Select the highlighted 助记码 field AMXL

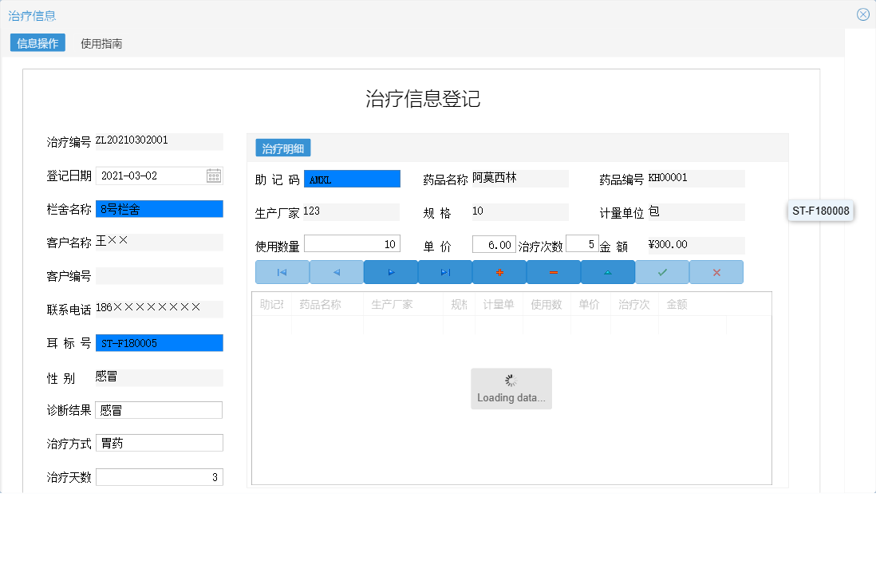pyautogui.click(x=352, y=178)
